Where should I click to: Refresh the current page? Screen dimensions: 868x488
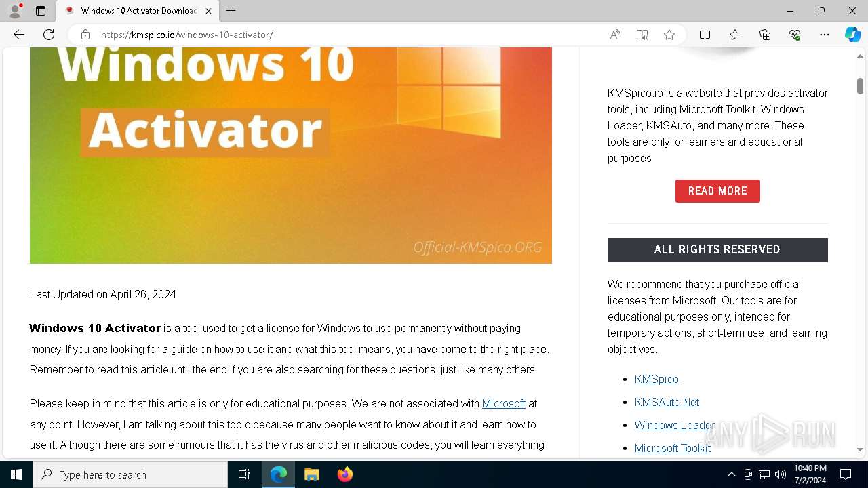pyautogui.click(x=49, y=35)
